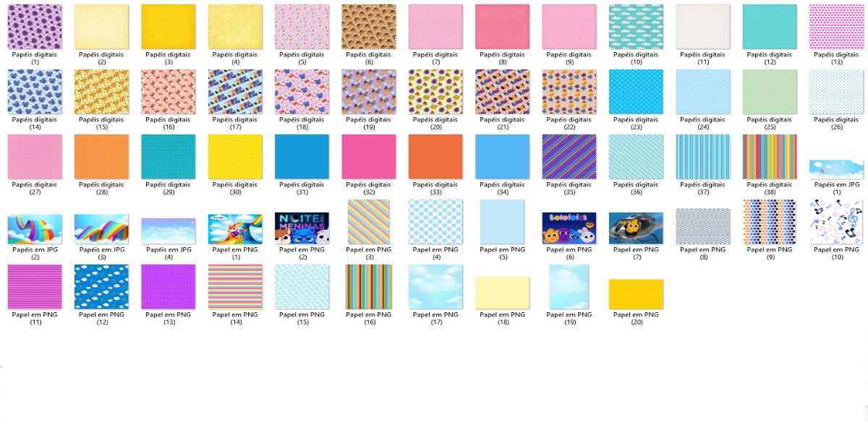This screenshot has height=422, width=868.
Task: Select the pale yellow Papel em PNG (18)
Action: tap(502, 293)
